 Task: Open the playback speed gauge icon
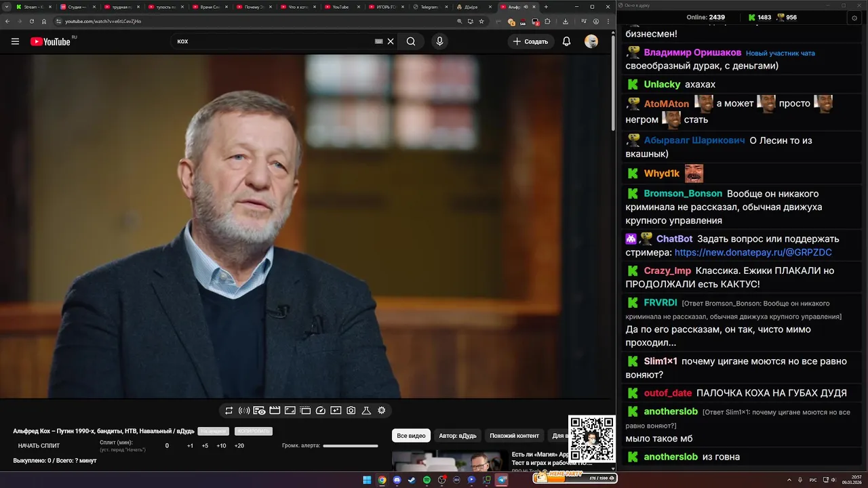tap(321, 411)
